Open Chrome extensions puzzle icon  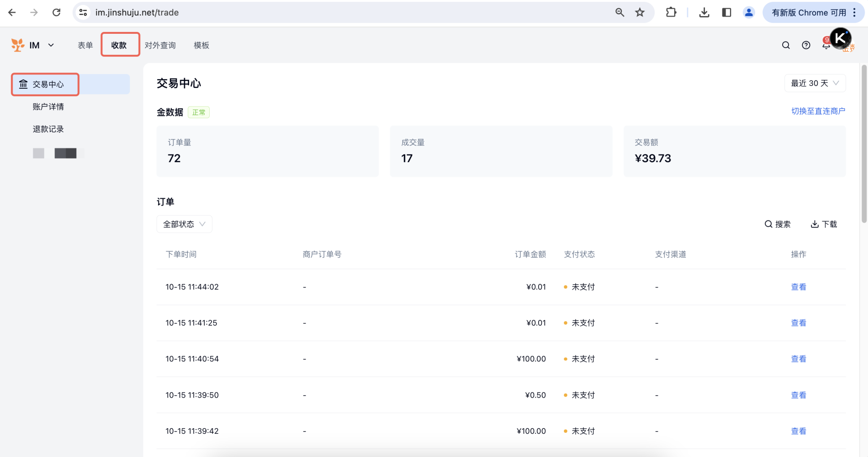pos(671,12)
